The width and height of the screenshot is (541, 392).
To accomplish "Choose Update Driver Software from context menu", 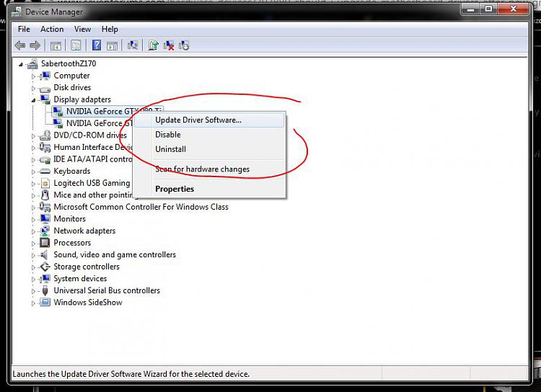I will click(209, 120).
